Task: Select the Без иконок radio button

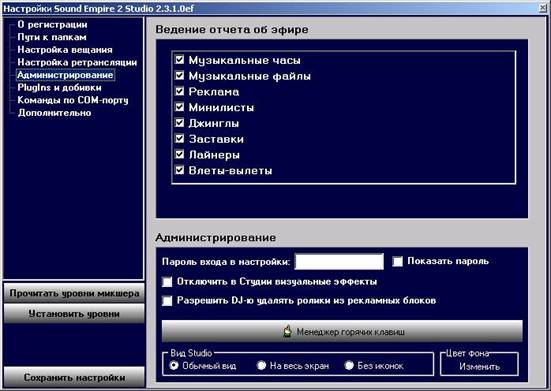Action: coord(349,365)
